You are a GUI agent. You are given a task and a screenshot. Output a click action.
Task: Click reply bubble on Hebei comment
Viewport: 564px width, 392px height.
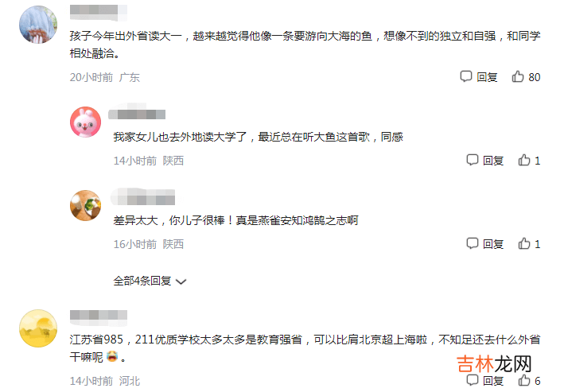click(473, 380)
